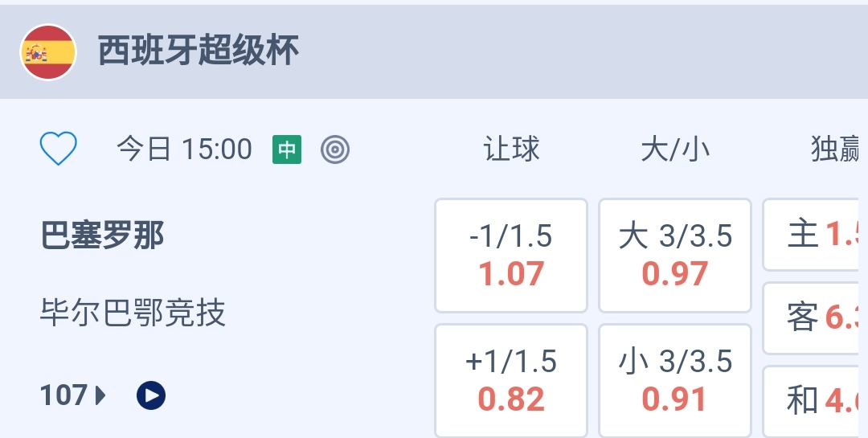Pick Under 3/3.5 at 0.91
This screenshot has width=868, height=438.
coord(675,380)
